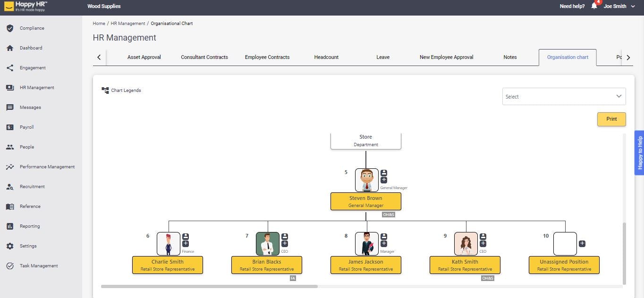Switch to the Headcount tab
The width and height of the screenshot is (644, 298).
point(326,57)
